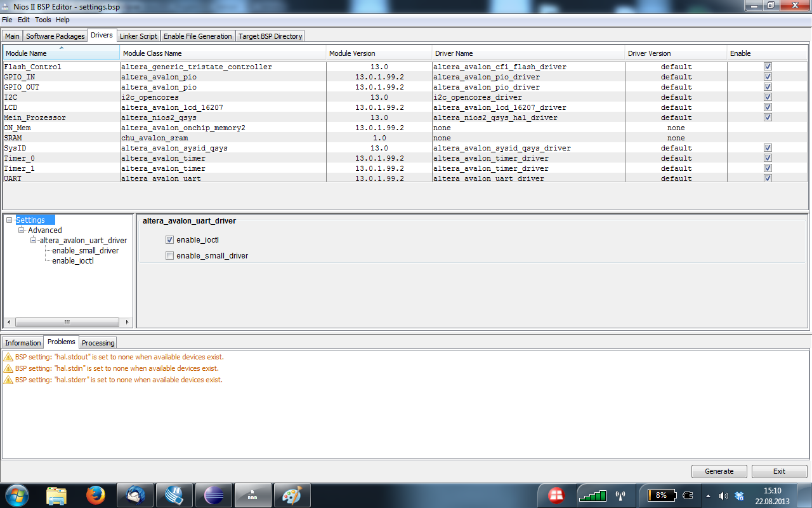Viewport: 812px width, 508px height.
Task: Disable the Timer_1 driver checkbox
Action: click(768, 168)
